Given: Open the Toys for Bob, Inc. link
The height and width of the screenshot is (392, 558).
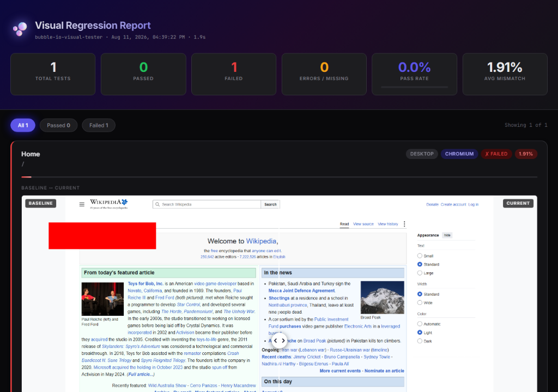Looking at the screenshot, I should 145,284.
